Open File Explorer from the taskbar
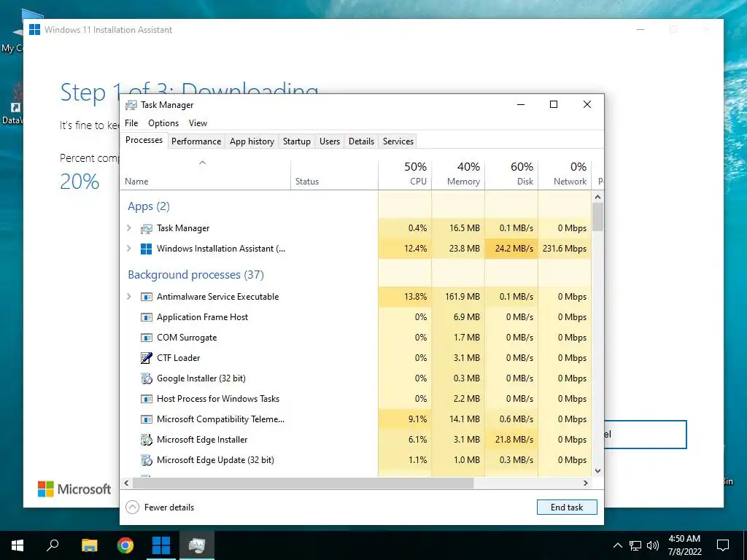Screen dimensions: 747x560 tap(89, 545)
